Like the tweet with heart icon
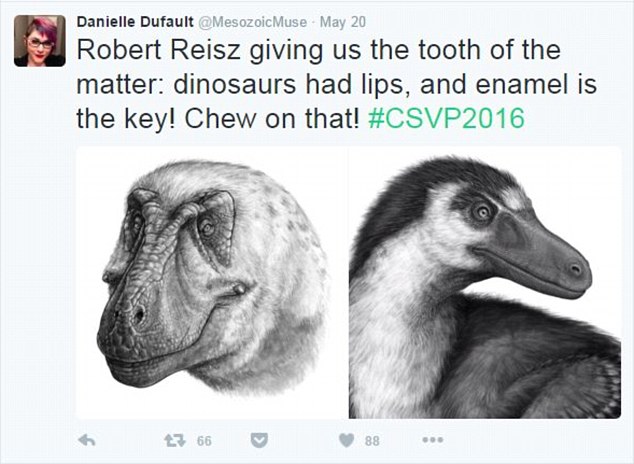The image size is (634, 464). (346, 440)
